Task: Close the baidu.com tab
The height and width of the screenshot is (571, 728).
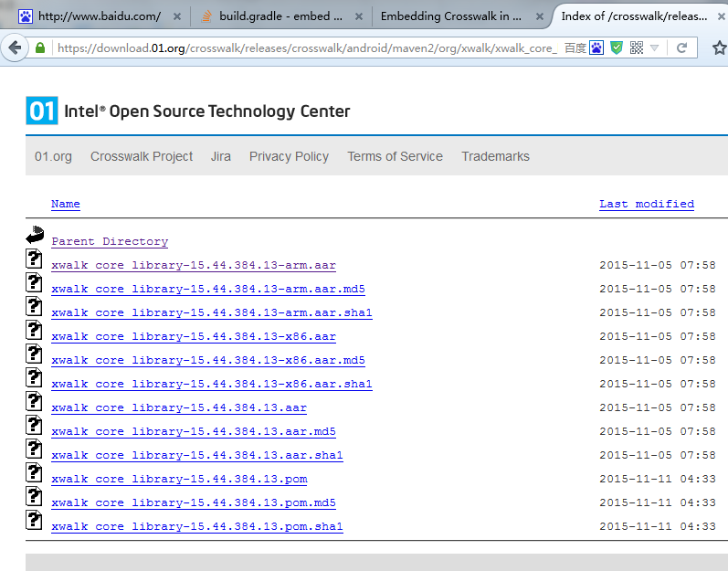Action: (x=177, y=16)
